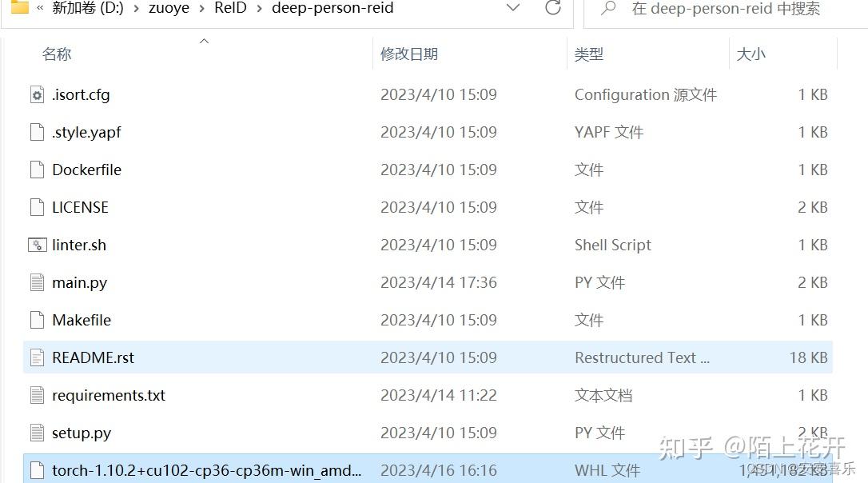Screen dimensions: 868x483
Task: Select the torch-1.10.2 WHL file
Action: point(206,470)
